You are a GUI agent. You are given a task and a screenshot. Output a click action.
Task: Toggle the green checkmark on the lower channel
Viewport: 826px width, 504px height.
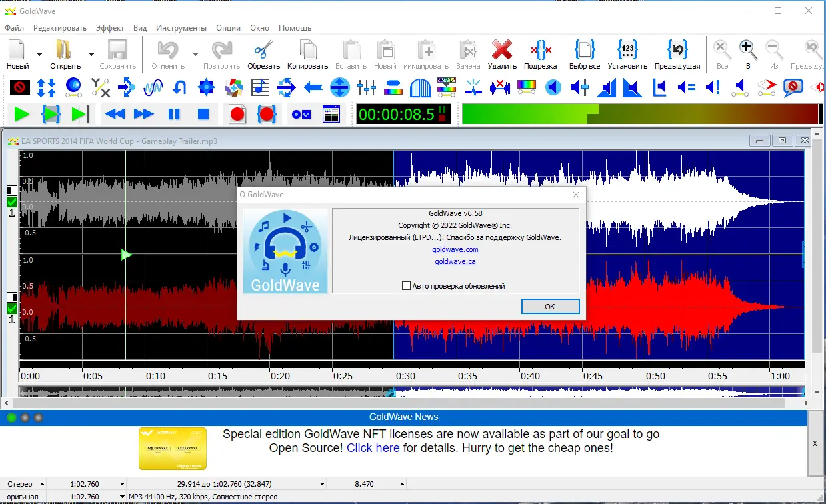pyautogui.click(x=12, y=309)
